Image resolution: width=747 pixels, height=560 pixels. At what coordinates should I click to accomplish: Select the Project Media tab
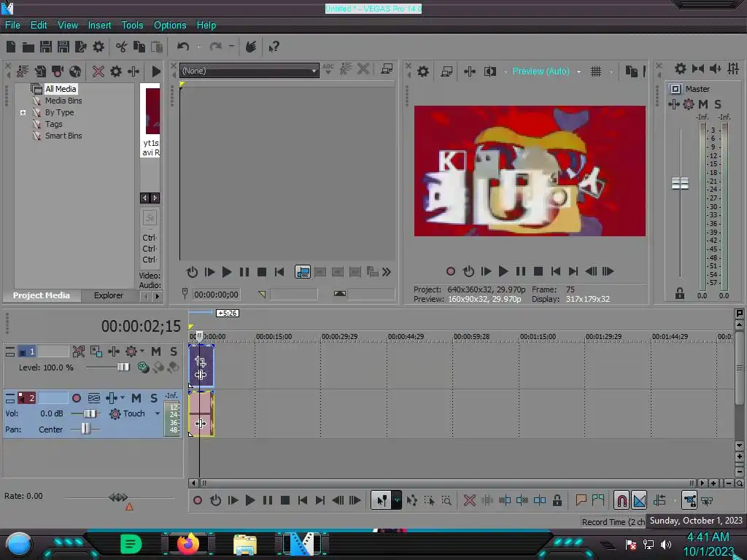click(x=42, y=296)
